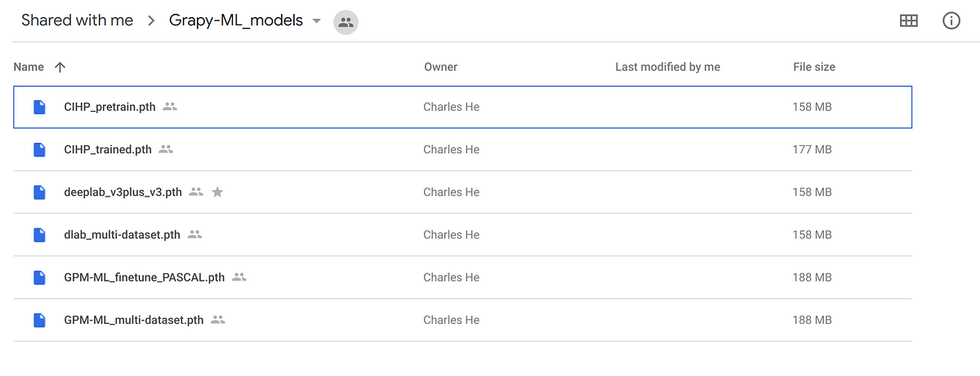Switch to grid layout view

pyautogui.click(x=909, y=21)
